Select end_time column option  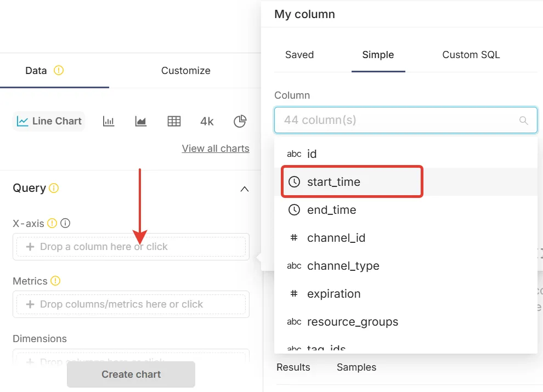pos(406,210)
